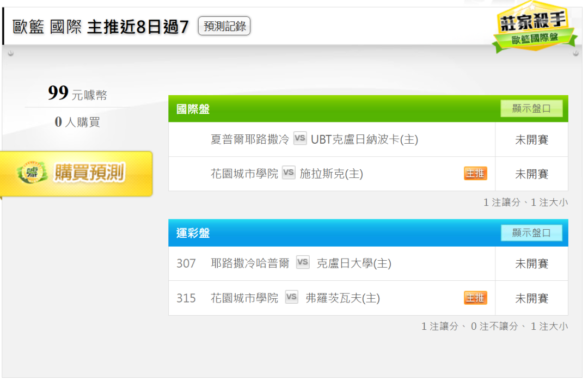Click 主推 badge on 弗羅茨瓦夫 match

[x=475, y=298]
